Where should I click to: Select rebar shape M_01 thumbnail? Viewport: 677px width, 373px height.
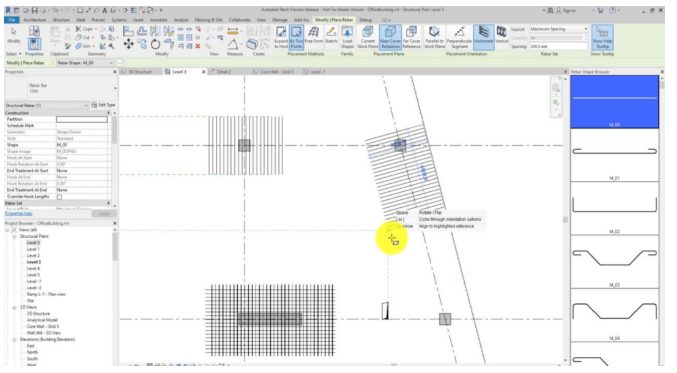click(614, 155)
